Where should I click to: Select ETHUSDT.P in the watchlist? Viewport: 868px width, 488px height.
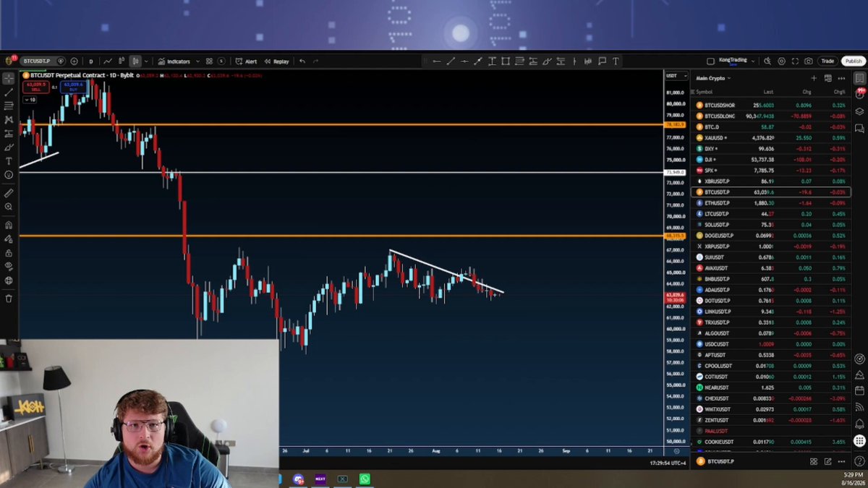coord(771,203)
